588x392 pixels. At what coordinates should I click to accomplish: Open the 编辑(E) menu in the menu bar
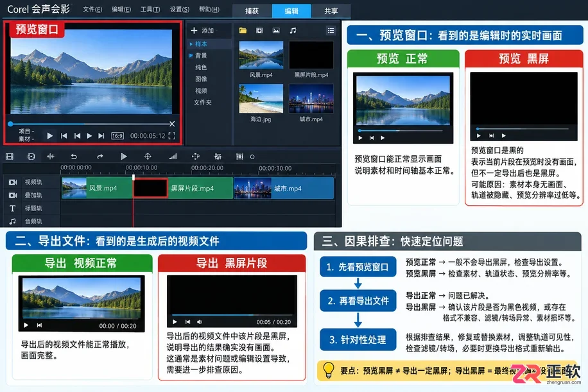point(121,10)
